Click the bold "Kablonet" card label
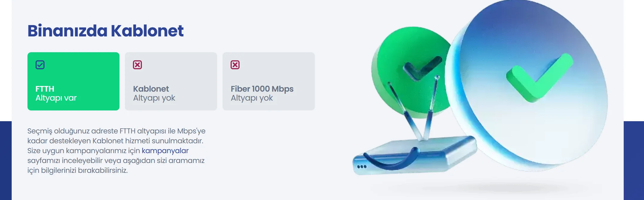 (x=151, y=89)
